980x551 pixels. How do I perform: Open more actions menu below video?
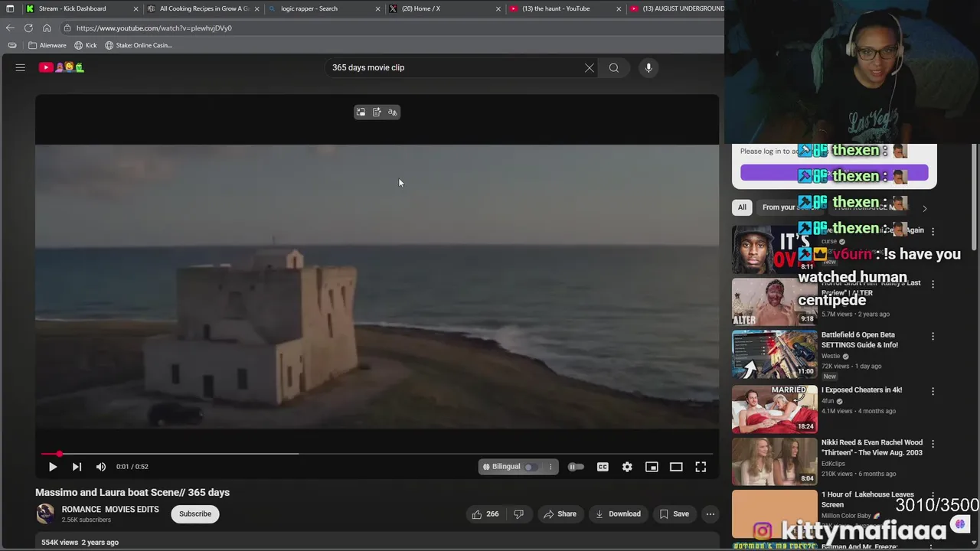[710, 514]
